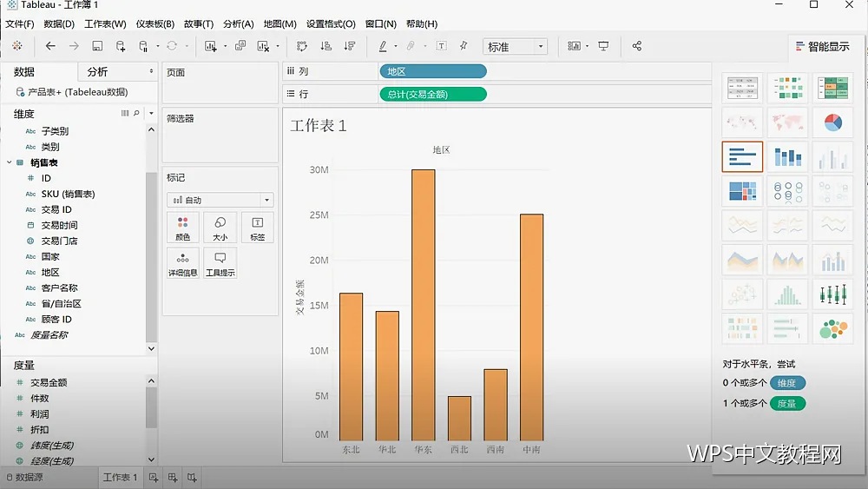The height and width of the screenshot is (489, 868).
Task: Select the packed bubbles chart type
Action: click(832, 328)
